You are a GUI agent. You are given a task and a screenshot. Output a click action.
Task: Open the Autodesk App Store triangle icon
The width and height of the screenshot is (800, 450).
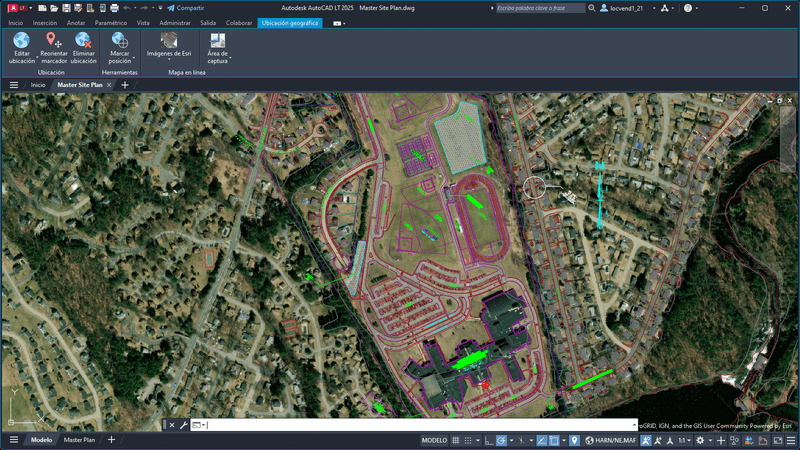(x=664, y=8)
